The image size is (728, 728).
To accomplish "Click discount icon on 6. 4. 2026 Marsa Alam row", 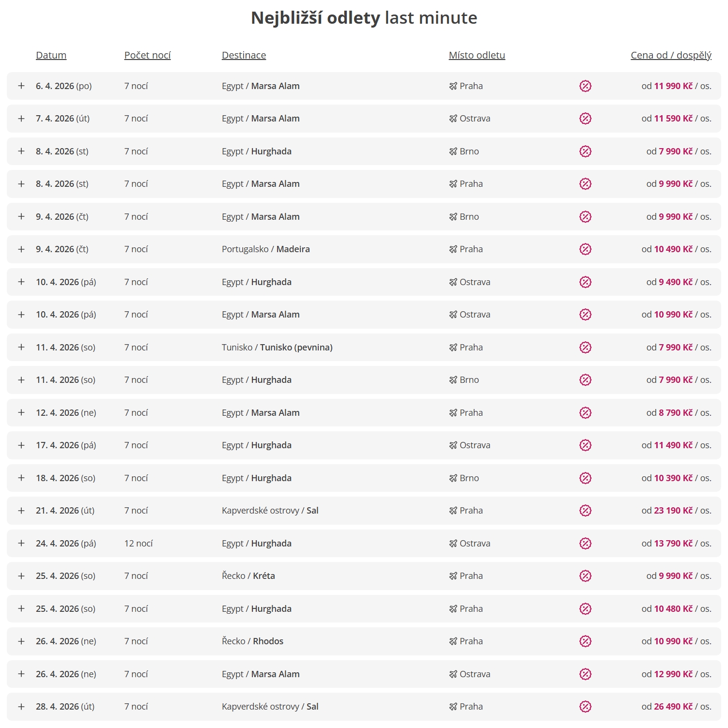I will click(x=585, y=86).
